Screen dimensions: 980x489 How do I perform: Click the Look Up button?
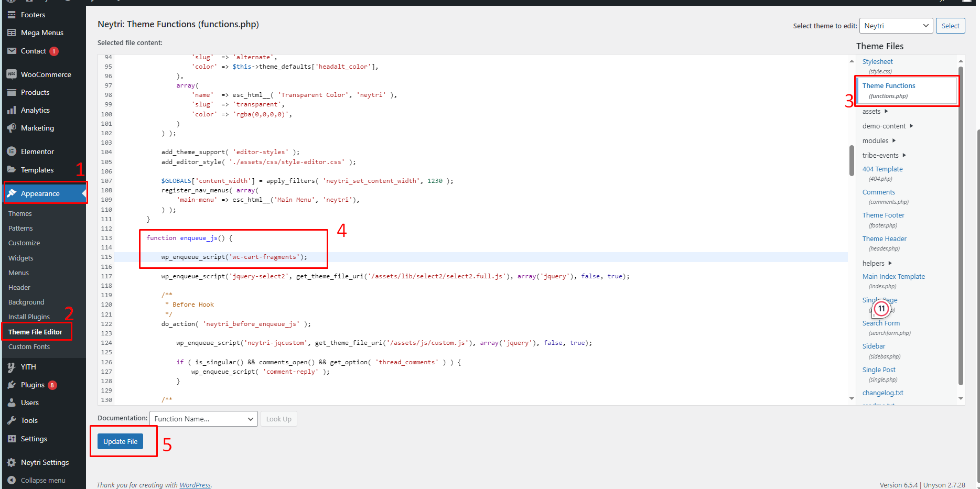(x=278, y=419)
